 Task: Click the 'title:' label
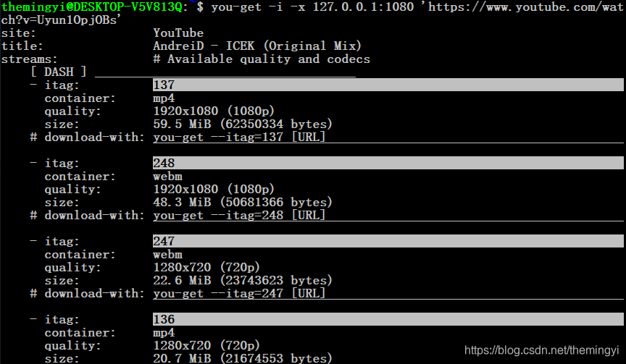pos(22,46)
